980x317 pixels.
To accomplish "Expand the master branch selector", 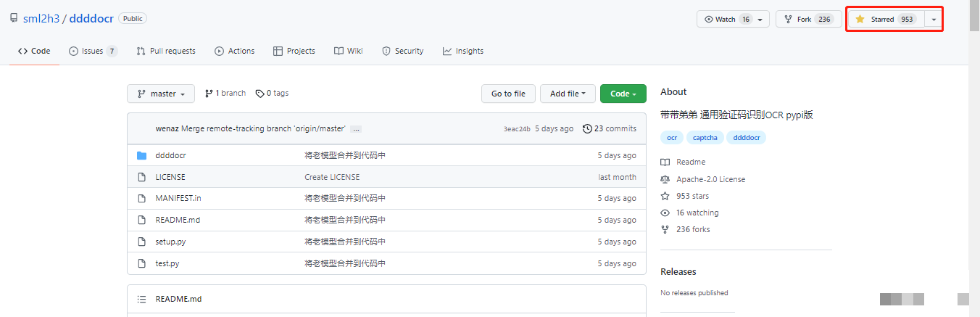I will click(161, 94).
